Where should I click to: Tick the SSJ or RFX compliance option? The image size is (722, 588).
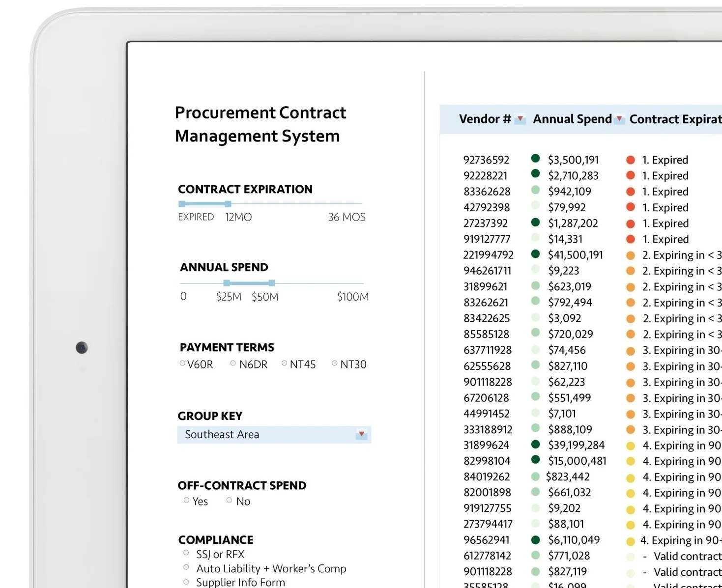point(186,553)
